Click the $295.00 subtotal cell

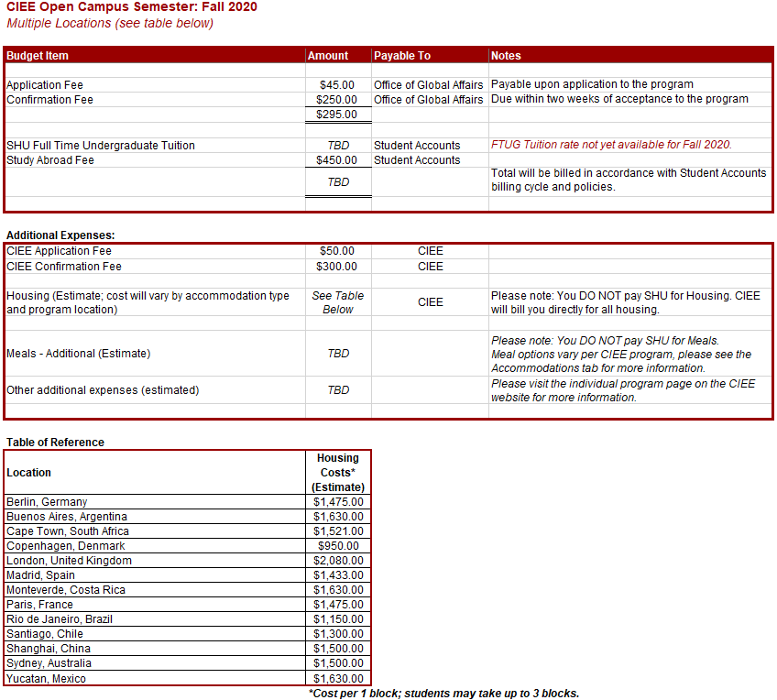336,115
